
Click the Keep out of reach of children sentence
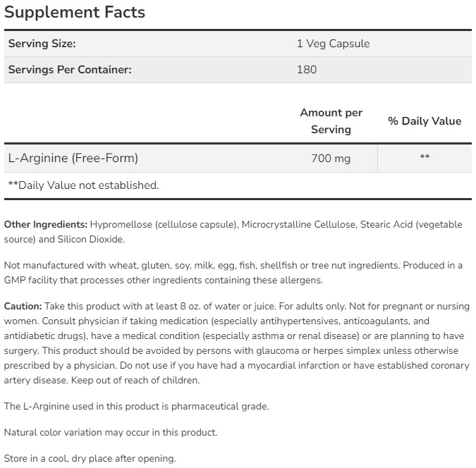click(135, 381)
